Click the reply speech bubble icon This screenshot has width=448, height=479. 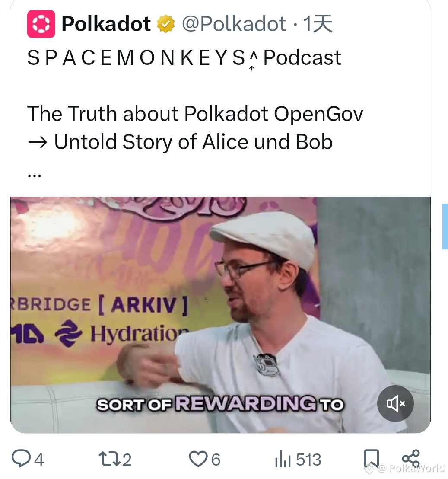pyautogui.click(x=21, y=459)
